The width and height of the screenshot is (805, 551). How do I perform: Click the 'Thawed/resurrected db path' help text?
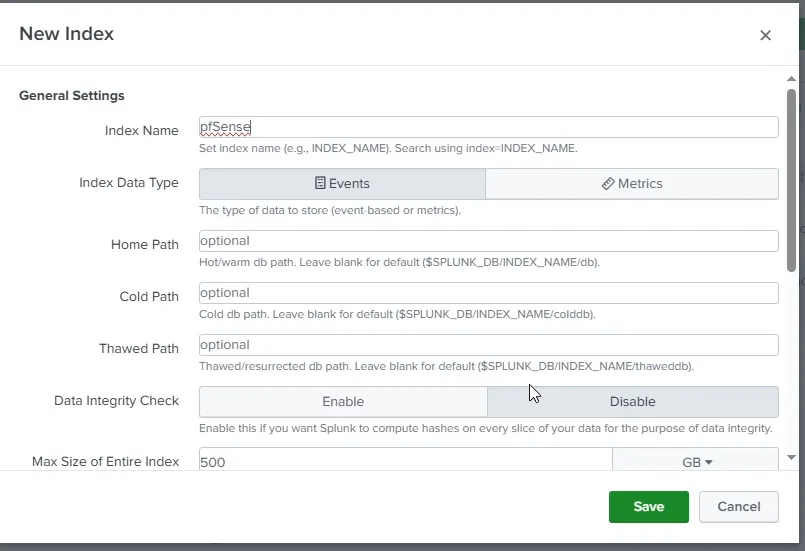tap(446, 366)
